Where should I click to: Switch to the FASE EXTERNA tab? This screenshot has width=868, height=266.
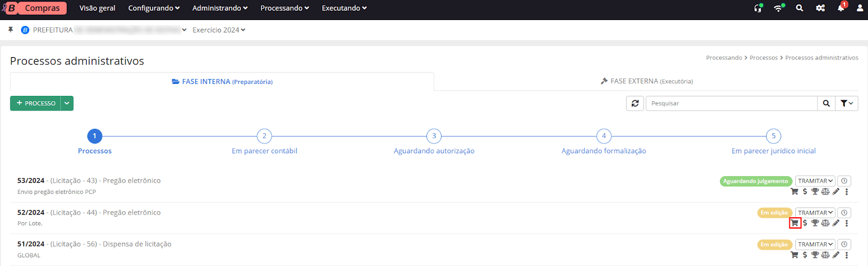646,81
